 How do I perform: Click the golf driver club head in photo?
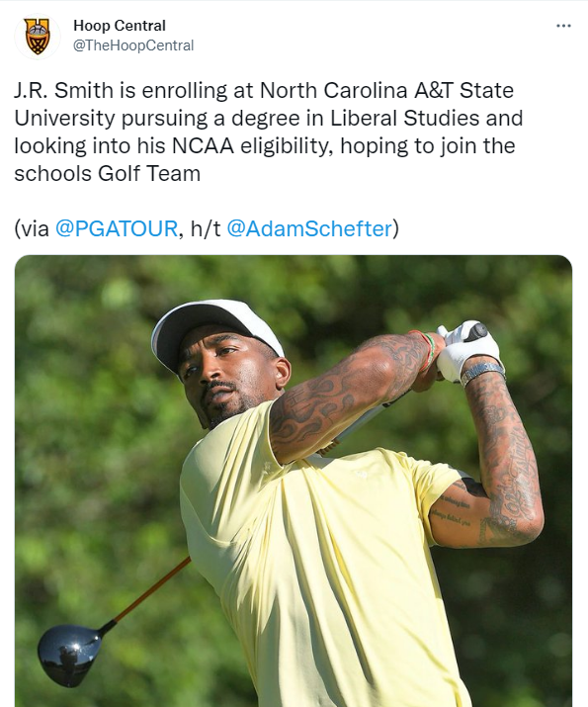[70, 655]
